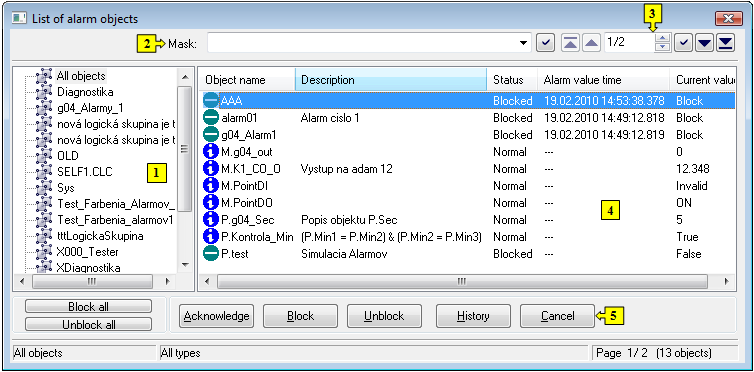Screen dimensions: 754x372
Task: Click the info icon beside M.PointDO
Action: [211, 203]
